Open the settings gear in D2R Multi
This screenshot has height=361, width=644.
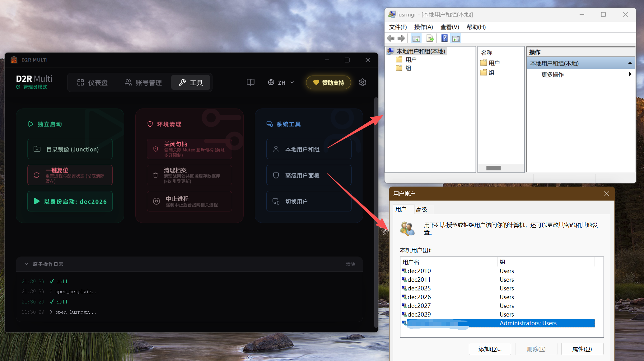click(362, 82)
